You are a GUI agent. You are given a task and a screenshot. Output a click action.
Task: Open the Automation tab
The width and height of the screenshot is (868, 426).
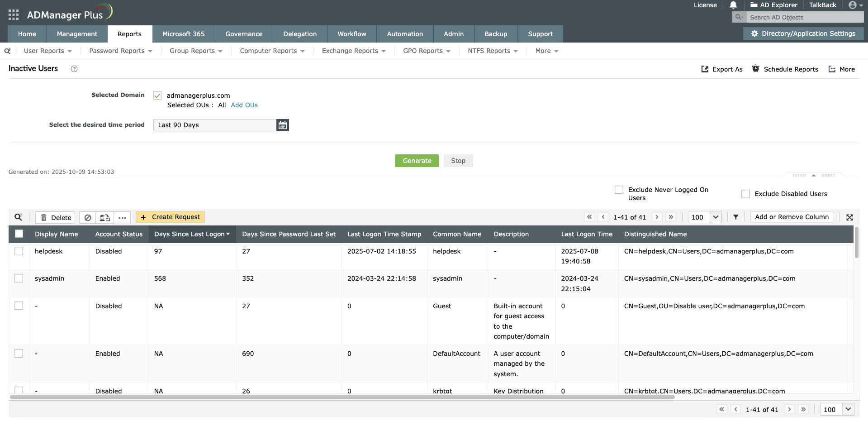pyautogui.click(x=404, y=34)
